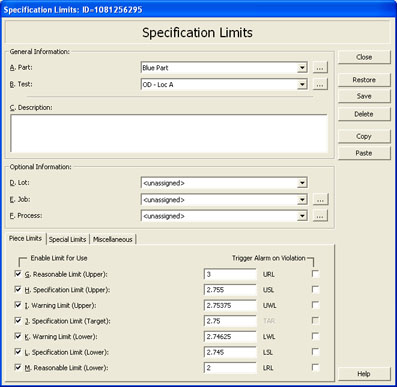The height and width of the screenshot is (387, 397).
Task: Click the Close button
Action: click(364, 57)
